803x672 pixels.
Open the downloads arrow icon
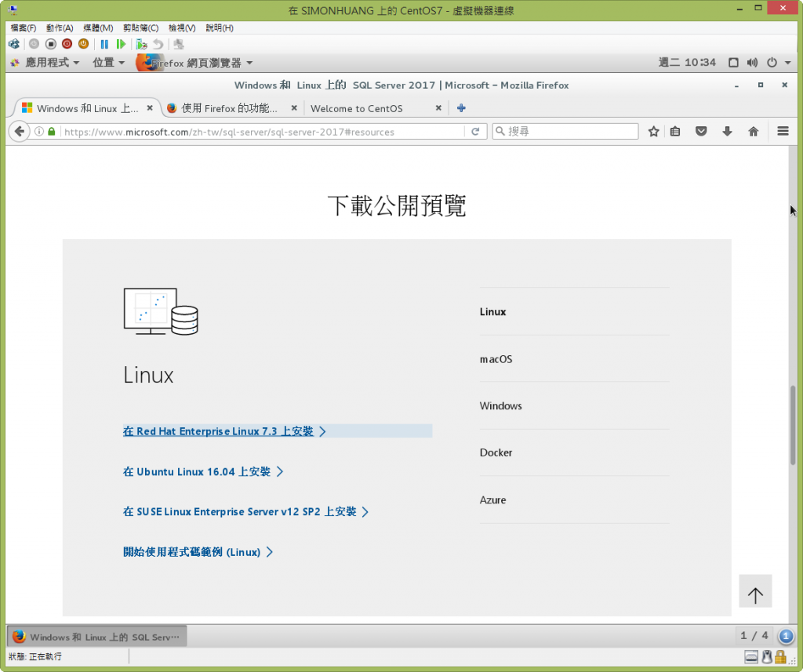coord(727,132)
